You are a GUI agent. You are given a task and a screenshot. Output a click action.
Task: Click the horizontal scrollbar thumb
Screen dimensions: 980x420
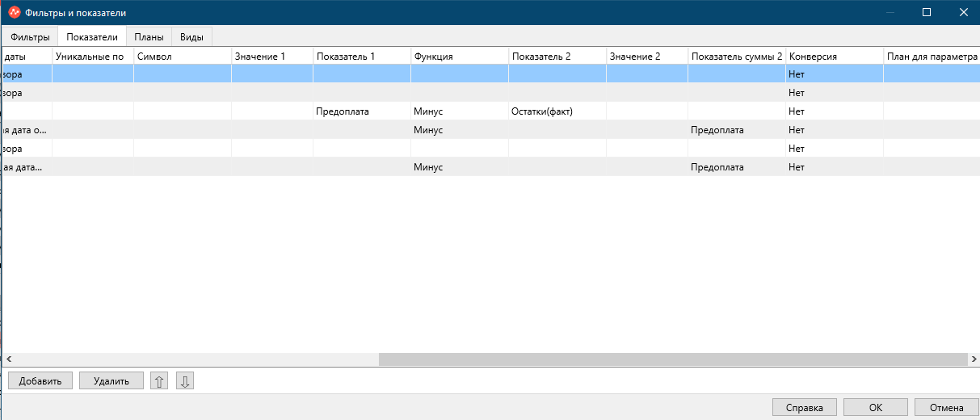[672, 359]
